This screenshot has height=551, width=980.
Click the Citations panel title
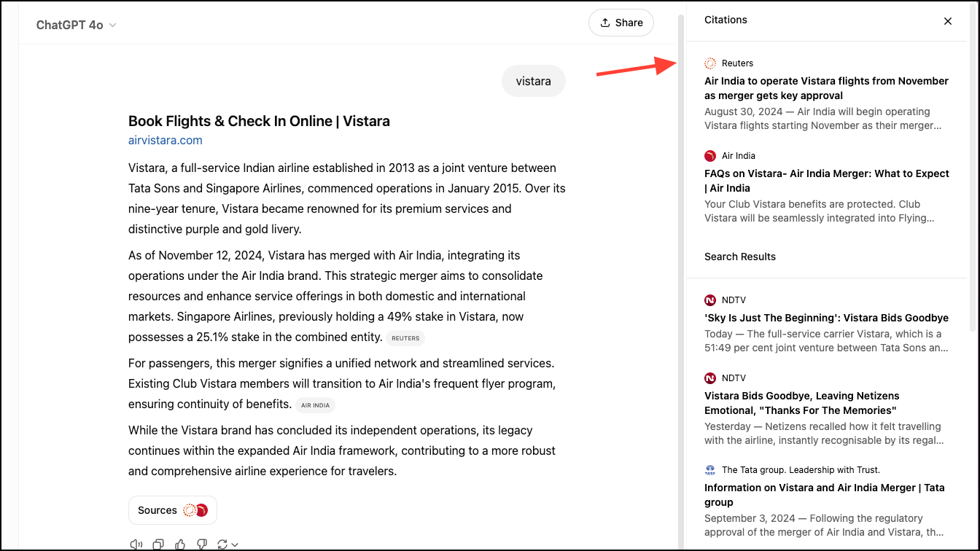pyautogui.click(x=726, y=20)
